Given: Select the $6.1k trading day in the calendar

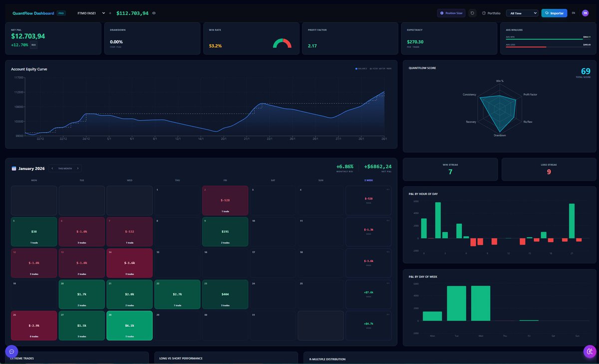Looking at the screenshot, I should (130, 325).
